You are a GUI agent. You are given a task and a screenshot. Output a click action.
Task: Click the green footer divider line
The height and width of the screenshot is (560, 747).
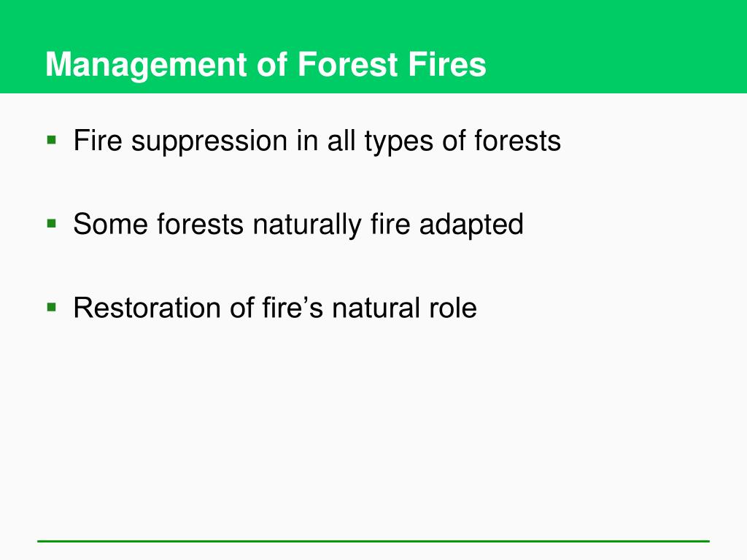click(373, 541)
